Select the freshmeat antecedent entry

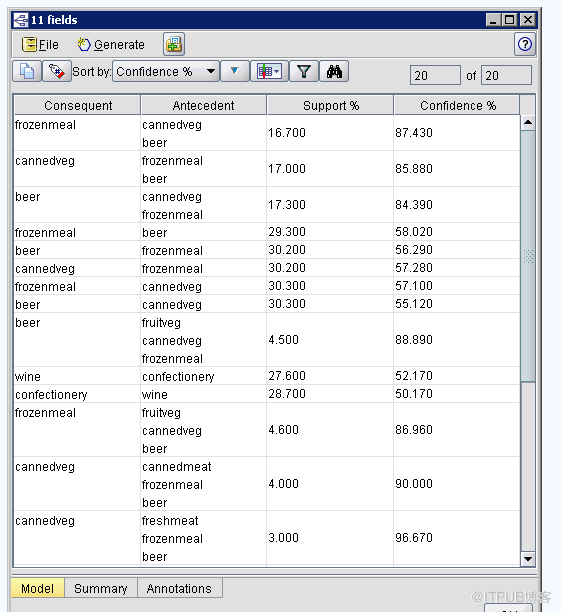[170, 521]
